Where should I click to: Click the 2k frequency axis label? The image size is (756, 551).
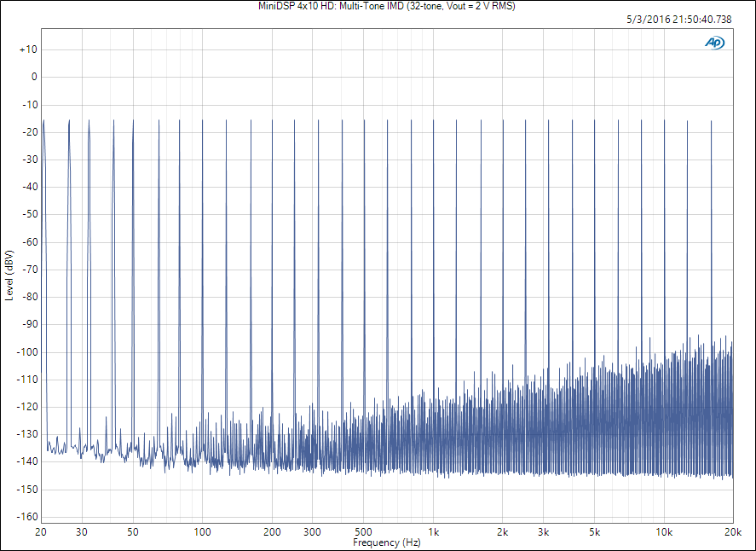(503, 531)
